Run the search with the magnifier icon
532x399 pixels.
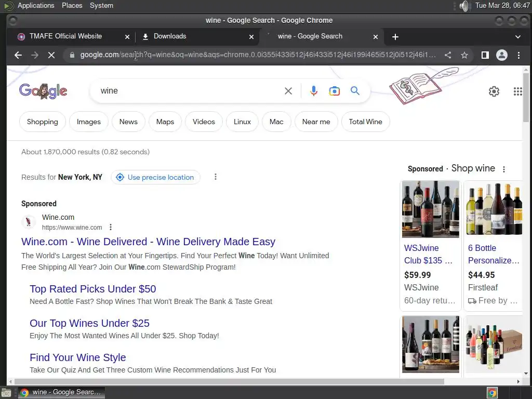click(x=355, y=90)
